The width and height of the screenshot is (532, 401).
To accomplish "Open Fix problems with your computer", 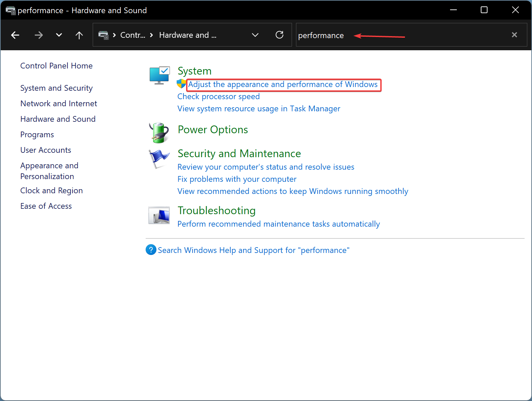I will tap(237, 179).
